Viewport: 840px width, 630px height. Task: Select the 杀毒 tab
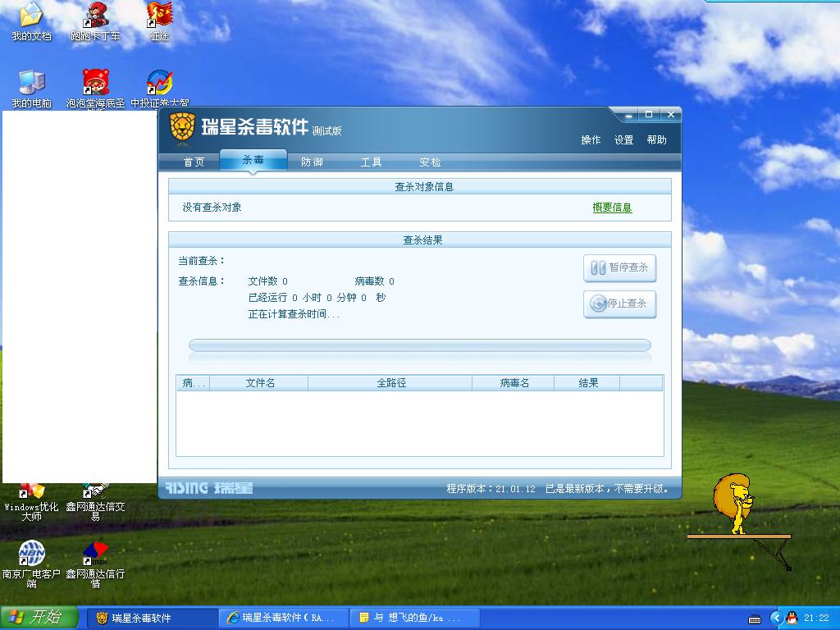253,160
